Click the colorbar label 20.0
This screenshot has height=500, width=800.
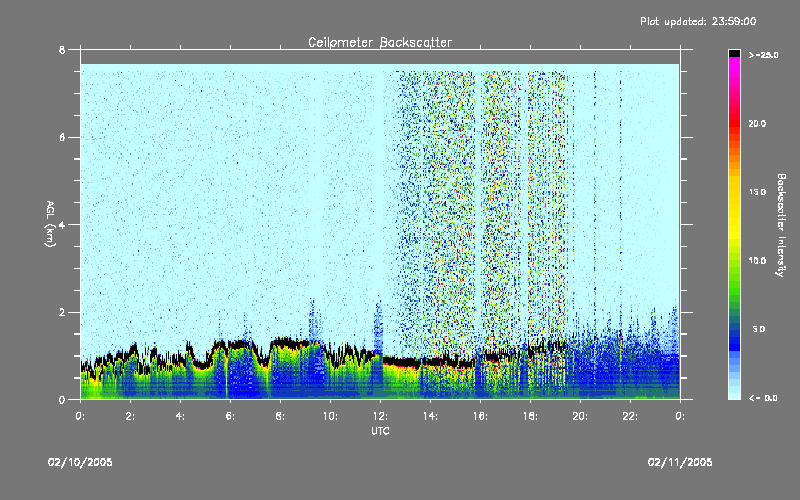click(757, 124)
